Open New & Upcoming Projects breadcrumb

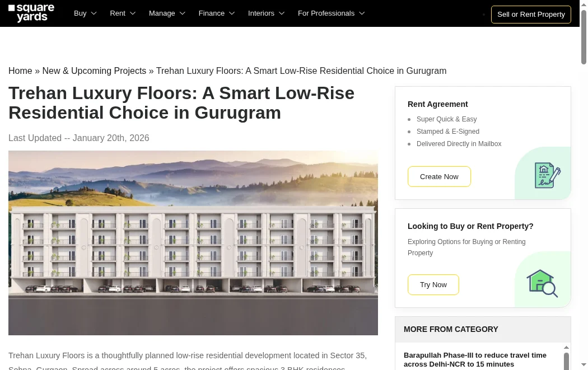(94, 71)
